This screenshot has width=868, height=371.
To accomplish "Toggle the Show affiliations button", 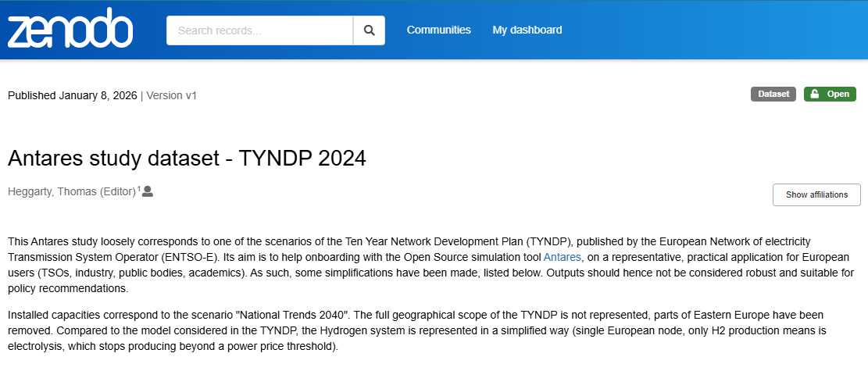I will coord(816,194).
